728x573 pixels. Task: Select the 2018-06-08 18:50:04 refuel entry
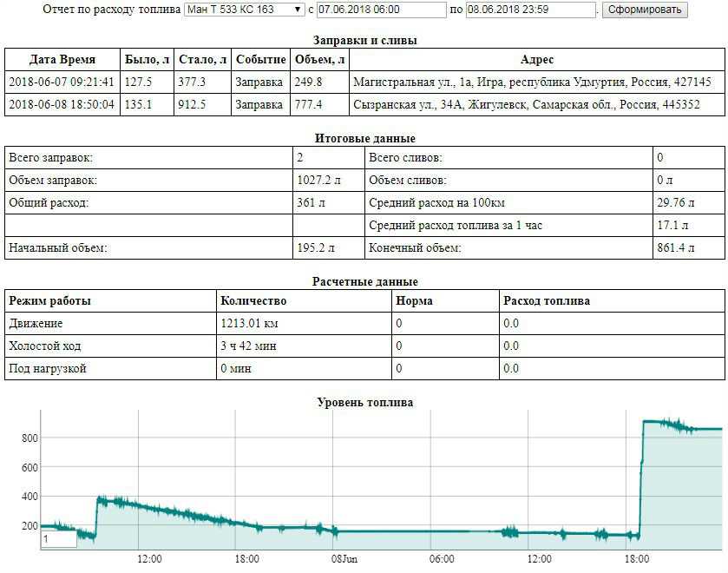coord(62,104)
